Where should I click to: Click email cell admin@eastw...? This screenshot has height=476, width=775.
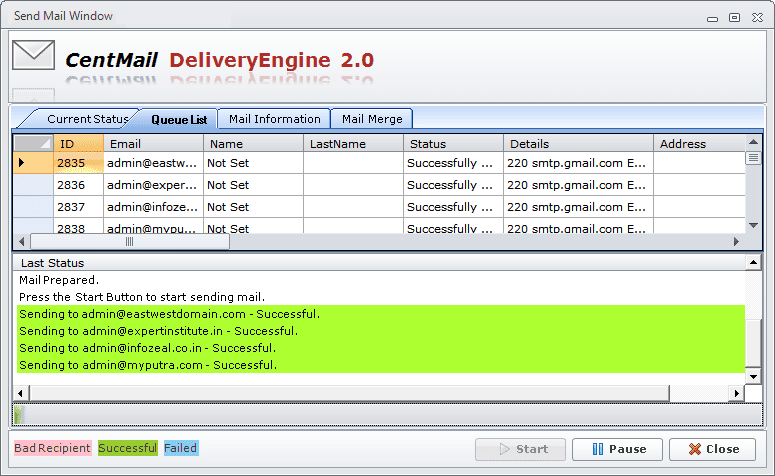point(153,163)
